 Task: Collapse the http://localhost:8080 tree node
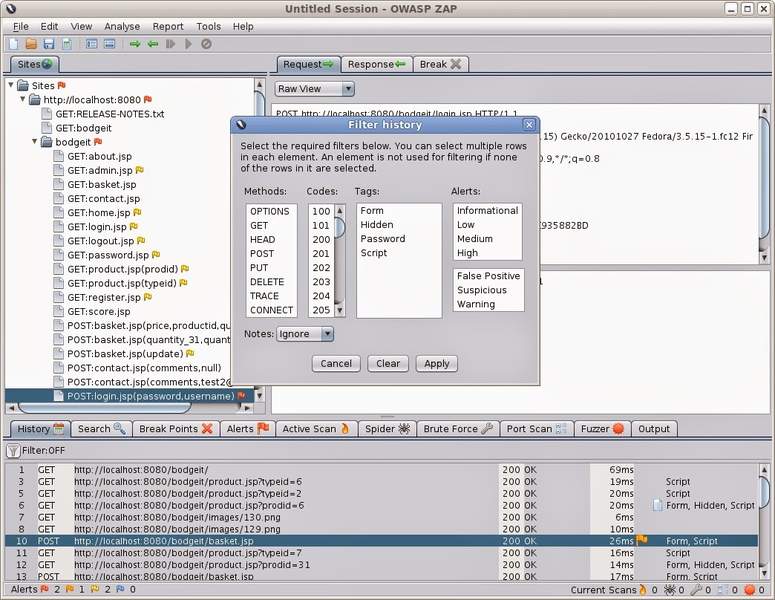click(x=23, y=99)
